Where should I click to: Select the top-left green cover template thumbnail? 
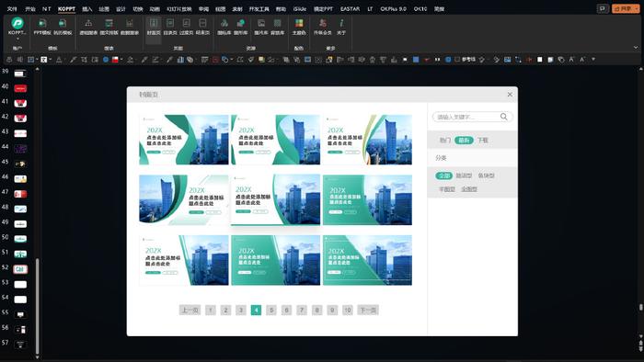(184, 140)
